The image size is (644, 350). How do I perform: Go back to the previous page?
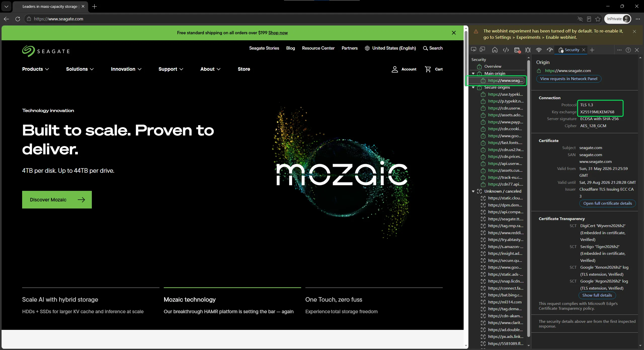[7, 19]
